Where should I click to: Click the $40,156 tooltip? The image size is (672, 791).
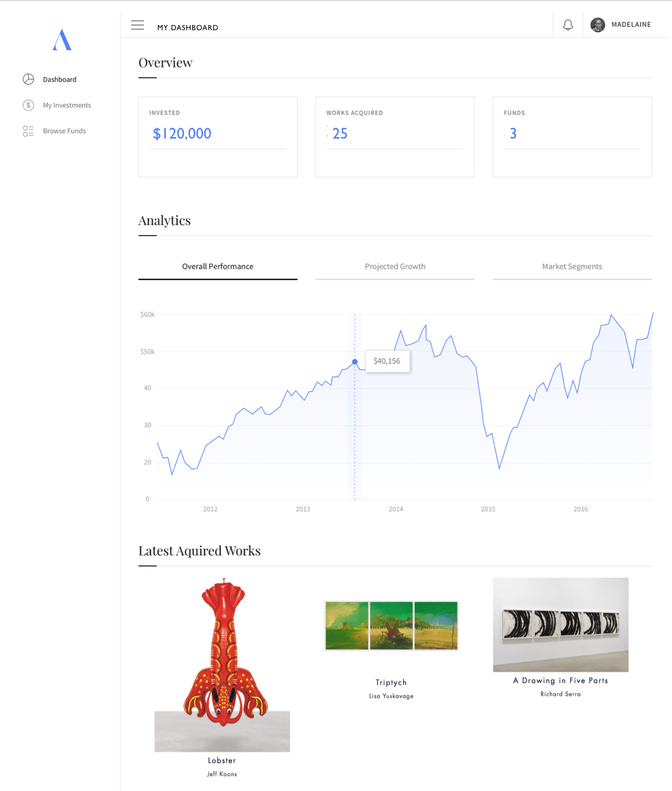click(x=388, y=361)
